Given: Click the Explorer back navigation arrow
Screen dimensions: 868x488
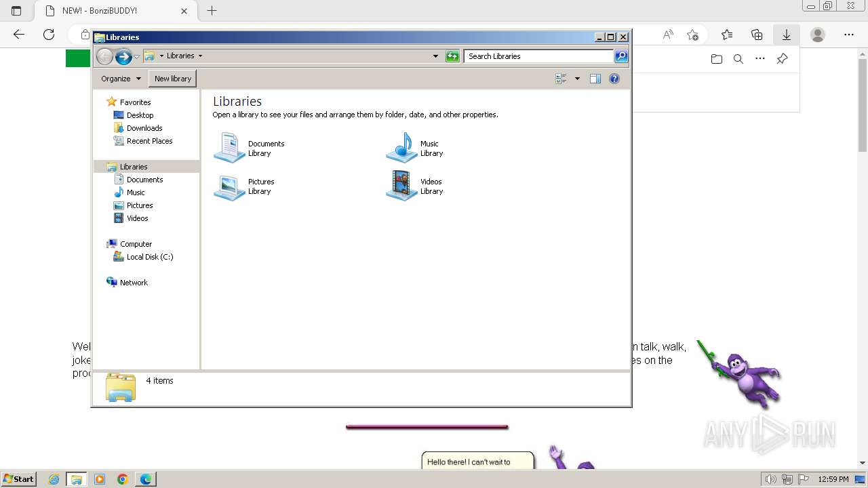Looking at the screenshot, I should click(x=104, y=56).
